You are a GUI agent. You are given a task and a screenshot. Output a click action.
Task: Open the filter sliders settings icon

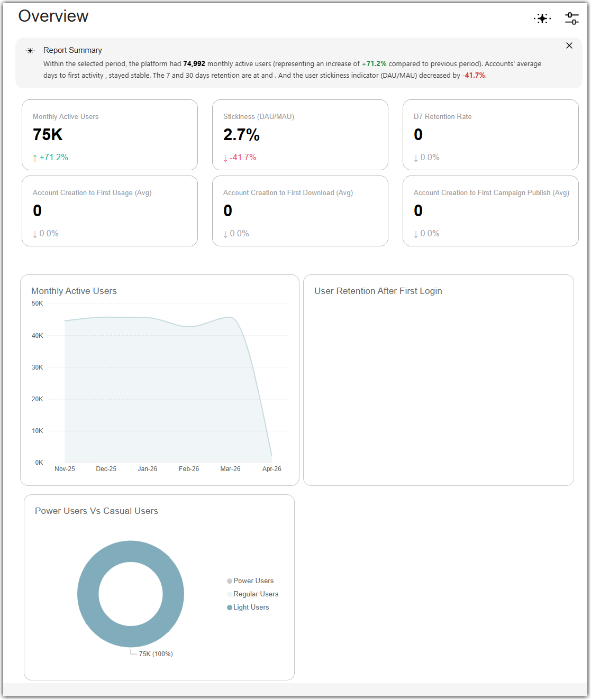tap(572, 19)
